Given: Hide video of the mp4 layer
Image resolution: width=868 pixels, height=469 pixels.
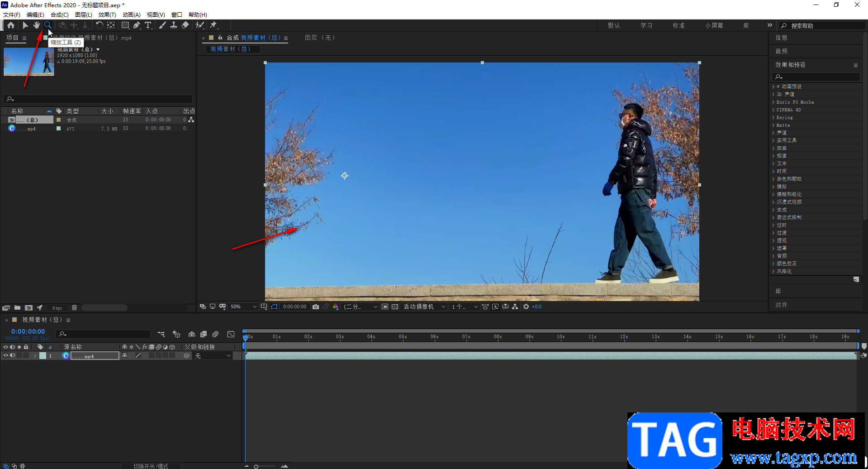Looking at the screenshot, I should (x=6, y=356).
